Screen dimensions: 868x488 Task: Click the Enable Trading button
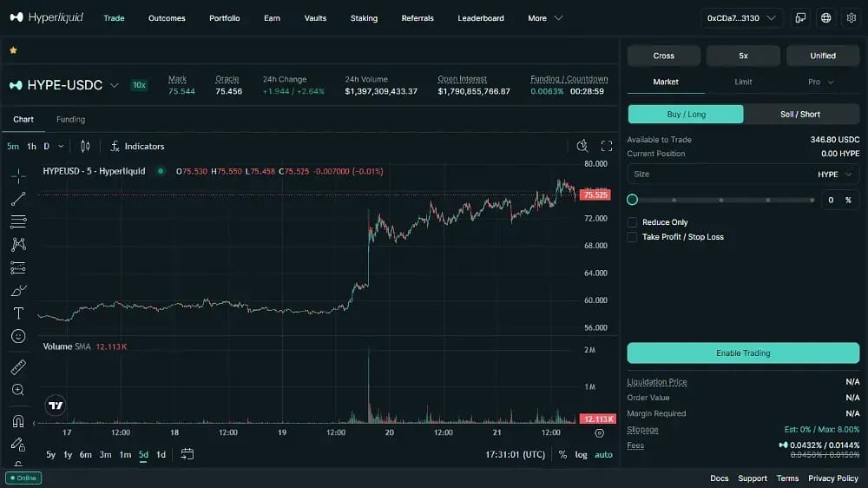point(743,353)
